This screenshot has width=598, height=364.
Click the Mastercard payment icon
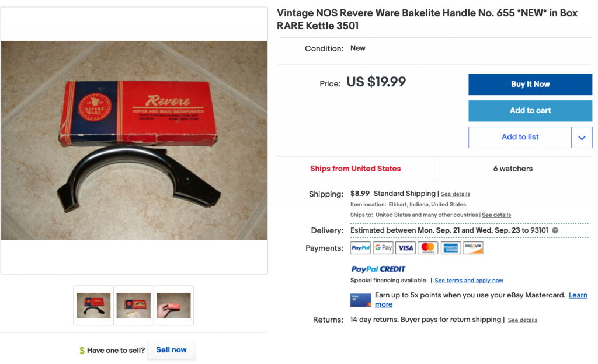[x=428, y=249]
